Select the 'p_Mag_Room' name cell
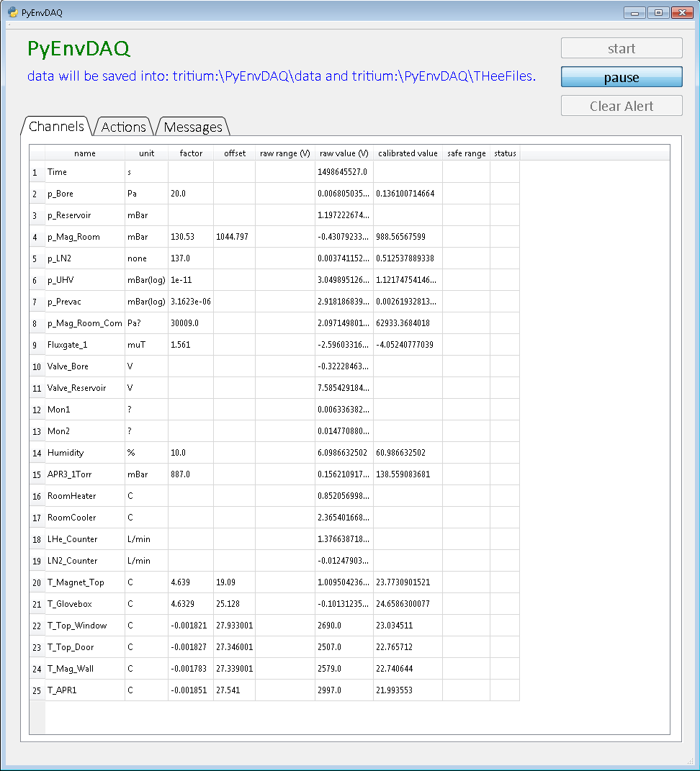Viewport: 700px width, 771px height. coord(85,237)
